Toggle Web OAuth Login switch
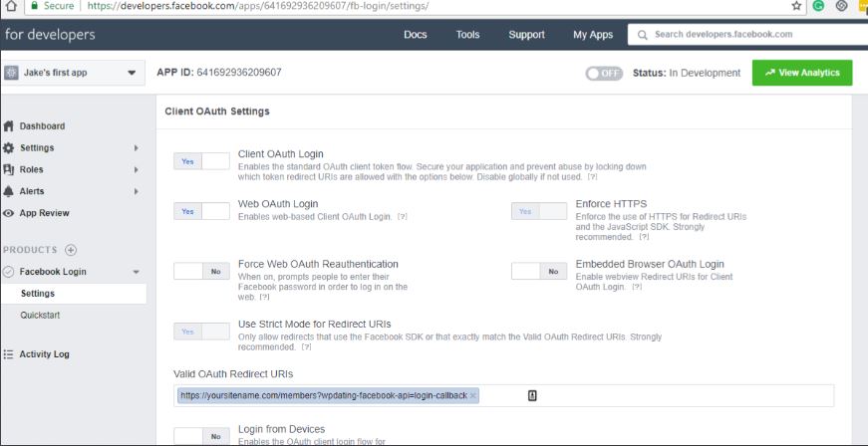Screen dimensions: 868x446 click(x=201, y=211)
